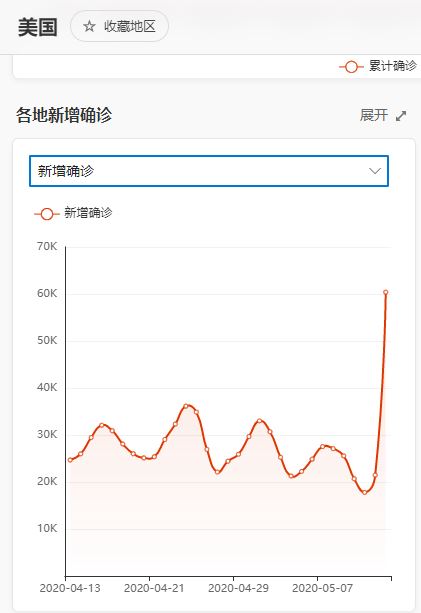Click the 新增确诊 legend text label
This screenshot has width=421, height=613.
88,213
